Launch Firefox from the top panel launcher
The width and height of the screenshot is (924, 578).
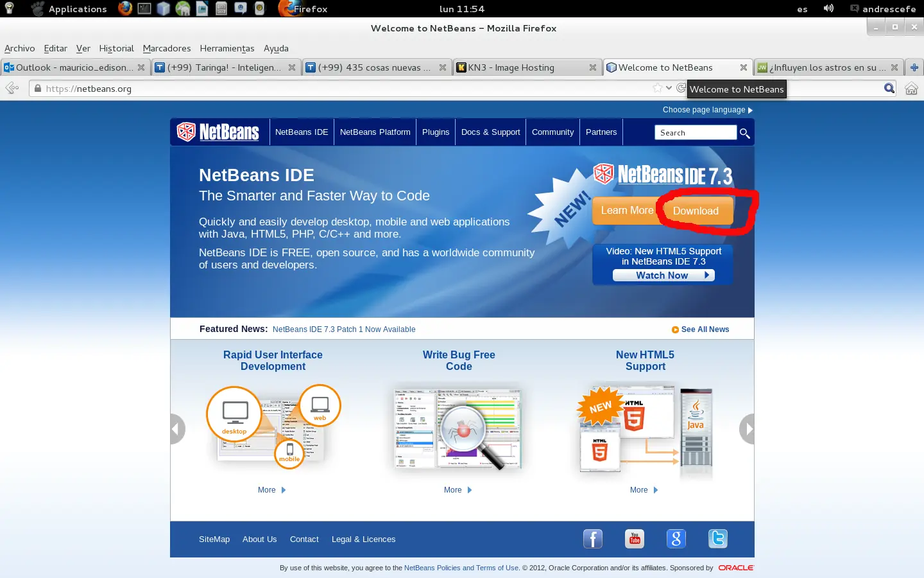(x=125, y=8)
